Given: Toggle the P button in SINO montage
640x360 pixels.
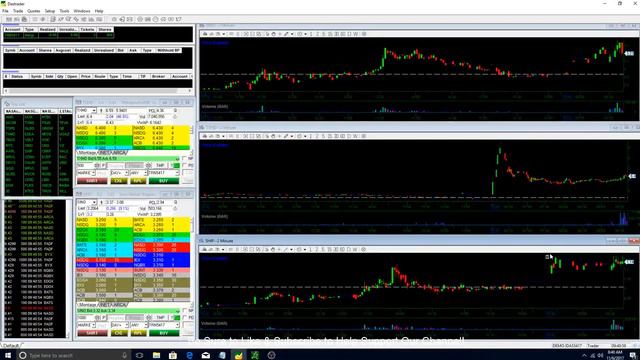Looking at the screenshot, I should click(x=104, y=318).
